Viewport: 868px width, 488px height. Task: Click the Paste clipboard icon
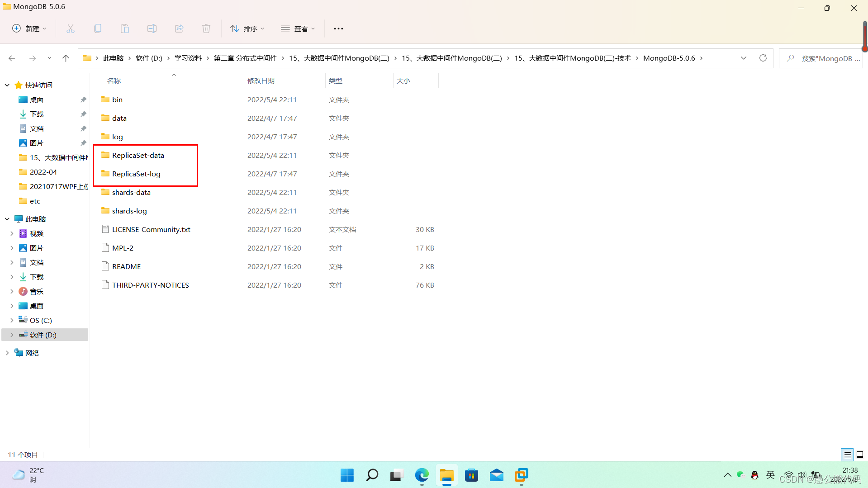[x=125, y=28]
